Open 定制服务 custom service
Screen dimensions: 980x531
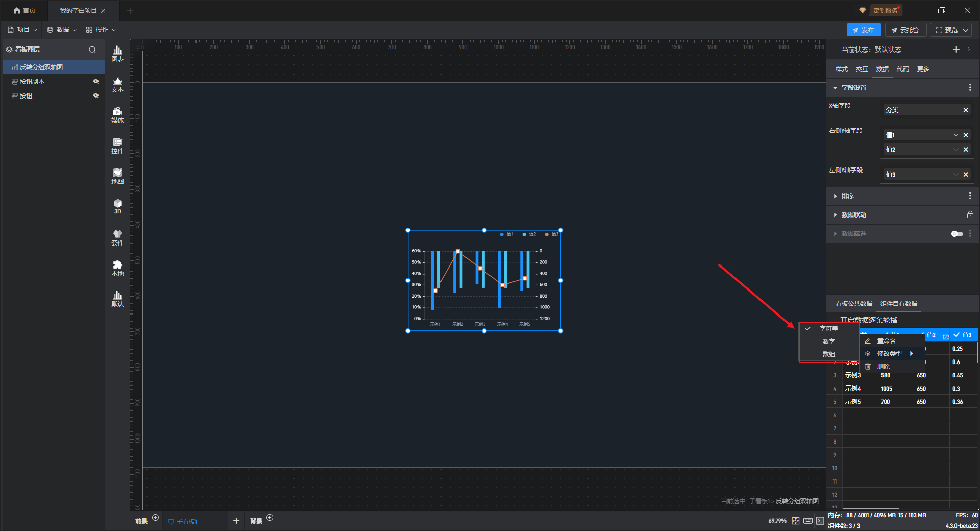click(x=885, y=10)
